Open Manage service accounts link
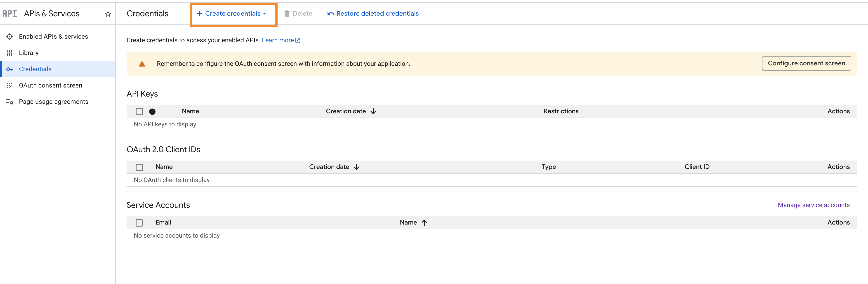 (814, 205)
